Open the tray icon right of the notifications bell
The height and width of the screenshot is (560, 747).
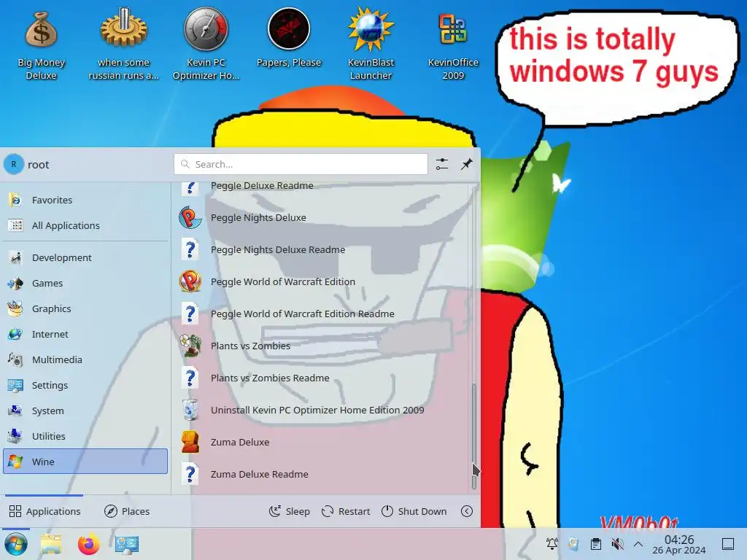(x=573, y=544)
